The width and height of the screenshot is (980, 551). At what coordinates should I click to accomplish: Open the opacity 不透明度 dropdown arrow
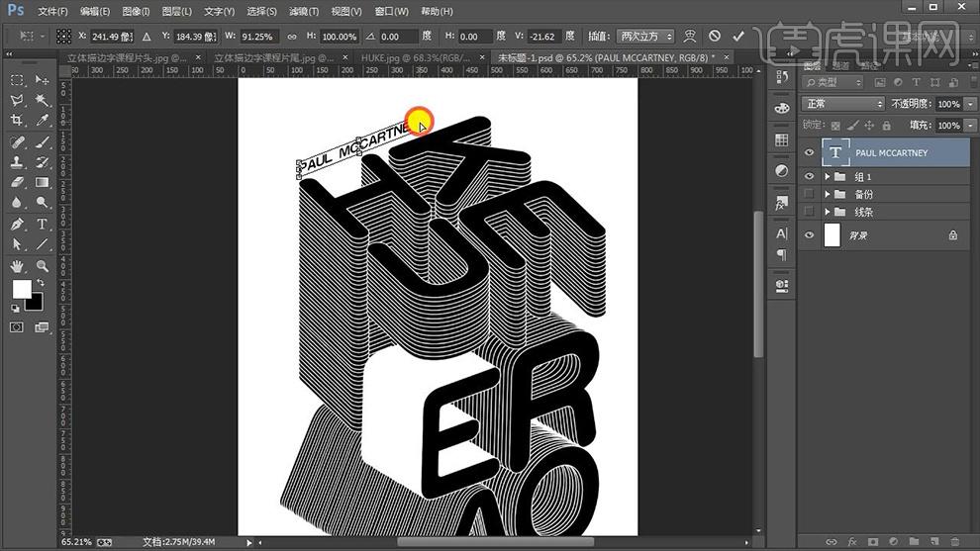(x=970, y=104)
